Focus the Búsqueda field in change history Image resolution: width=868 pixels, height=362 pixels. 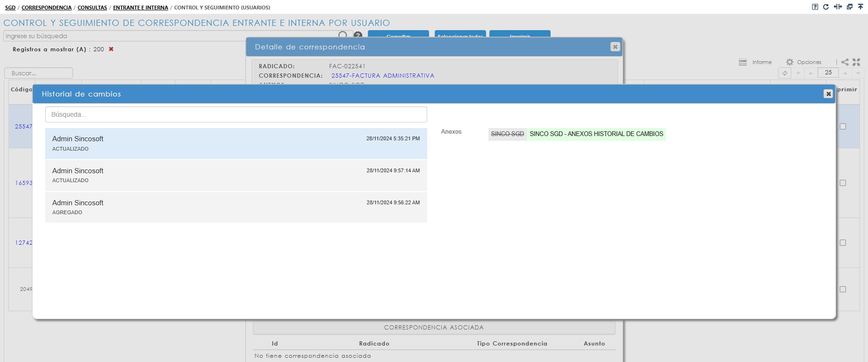236,114
